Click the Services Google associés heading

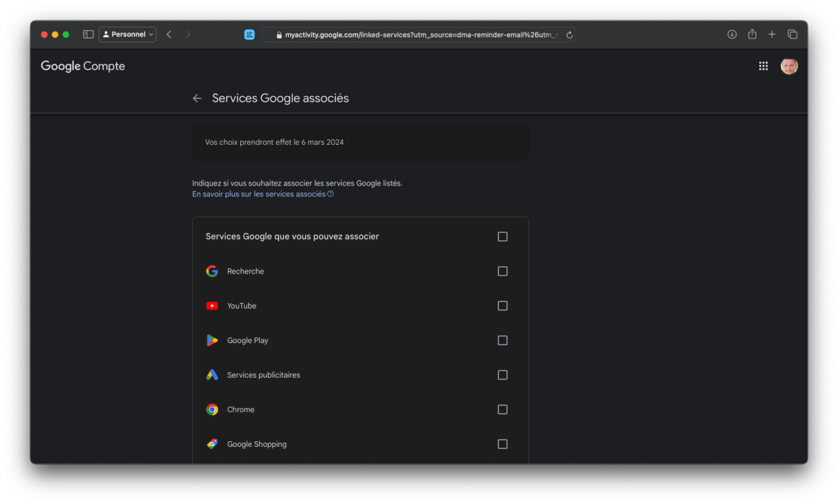point(280,98)
